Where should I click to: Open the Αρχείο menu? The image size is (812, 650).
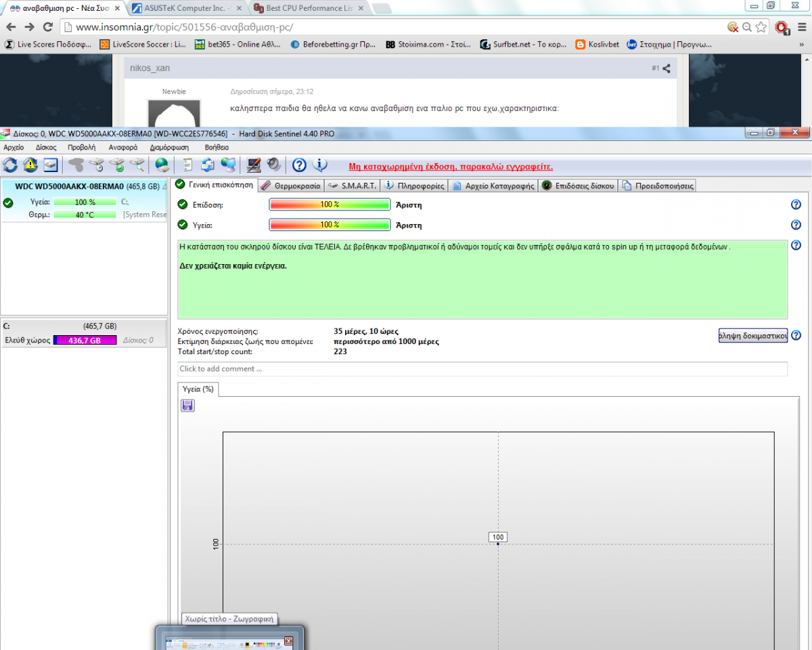14,147
